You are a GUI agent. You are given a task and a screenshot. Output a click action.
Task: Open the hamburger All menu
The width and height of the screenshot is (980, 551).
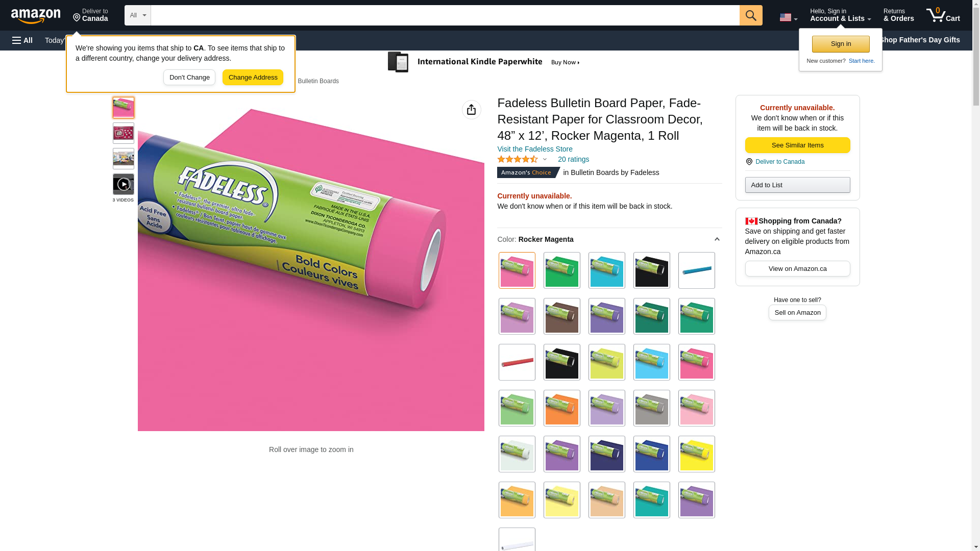pos(22,40)
